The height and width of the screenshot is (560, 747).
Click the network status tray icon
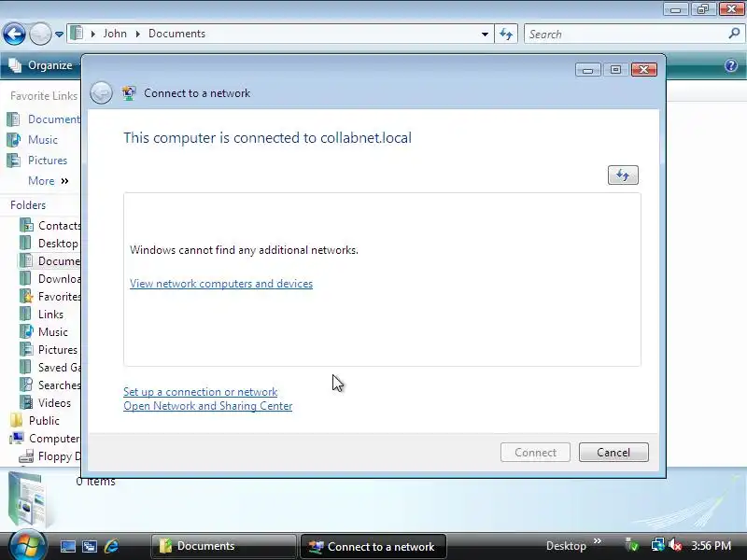[657, 545]
